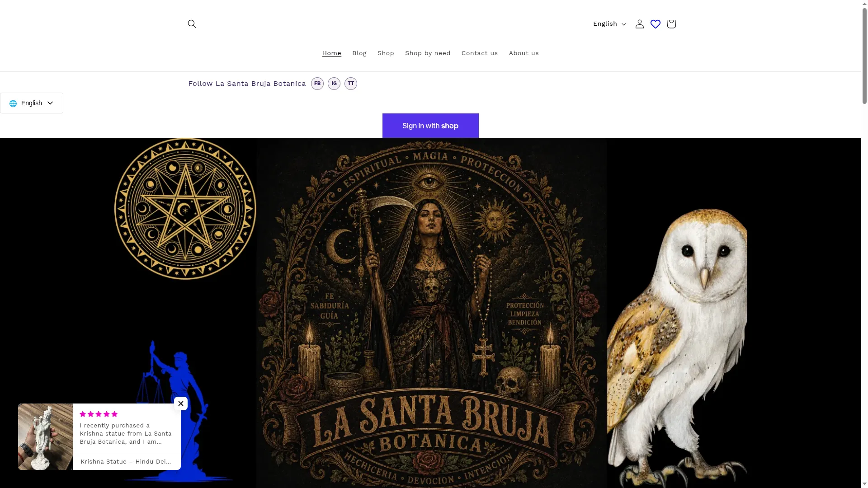This screenshot has height=488, width=868.
Task: Click the Sign in with shop button
Action: click(x=430, y=126)
